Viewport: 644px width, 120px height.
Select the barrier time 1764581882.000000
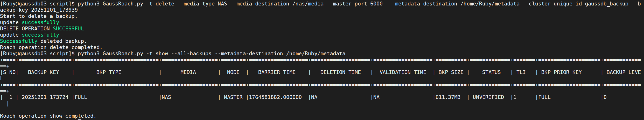point(275,97)
